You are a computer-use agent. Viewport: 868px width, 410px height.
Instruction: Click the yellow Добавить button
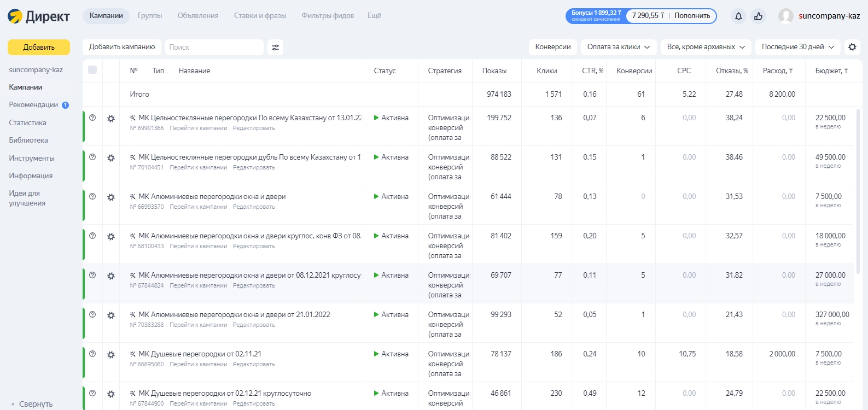(x=39, y=48)
